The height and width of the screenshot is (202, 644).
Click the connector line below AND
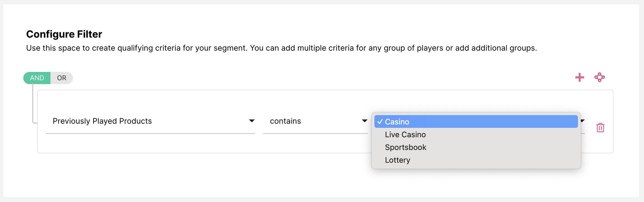tap(33, 102)
